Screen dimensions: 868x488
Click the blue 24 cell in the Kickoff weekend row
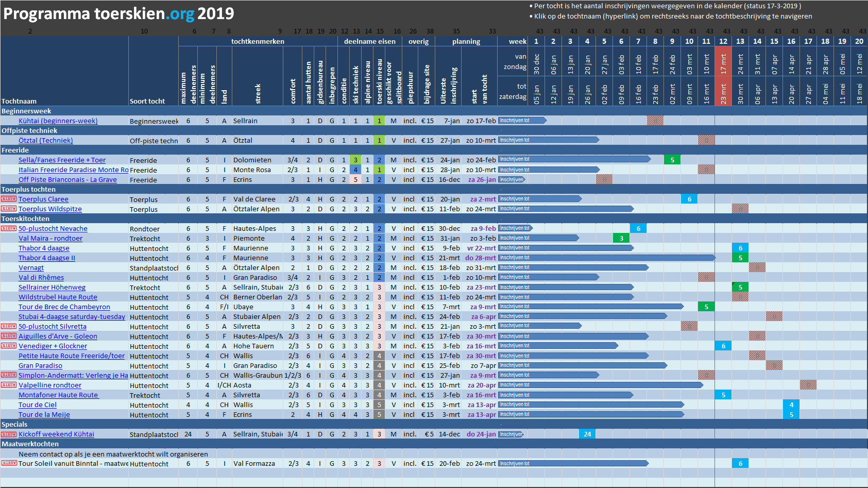(587, 434)
